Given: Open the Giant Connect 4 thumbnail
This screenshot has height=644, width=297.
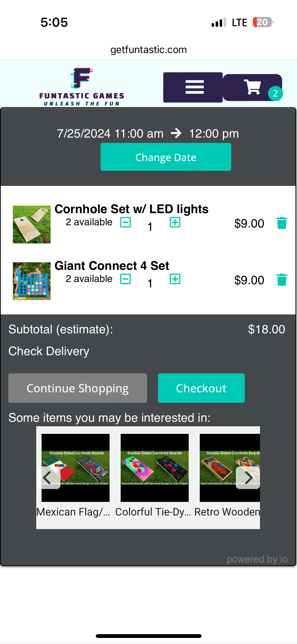Looking at the screenshot, I should click(x=32, y=281).
